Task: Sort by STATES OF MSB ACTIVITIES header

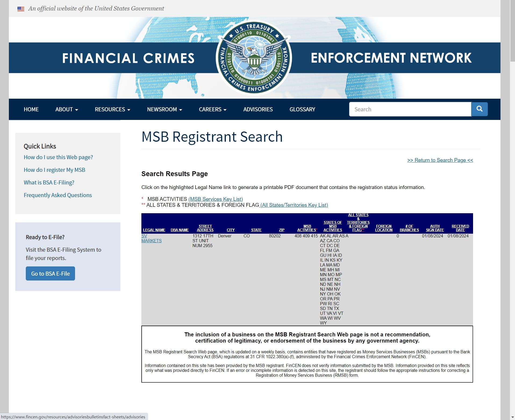Action: click(x=333, y=226)
